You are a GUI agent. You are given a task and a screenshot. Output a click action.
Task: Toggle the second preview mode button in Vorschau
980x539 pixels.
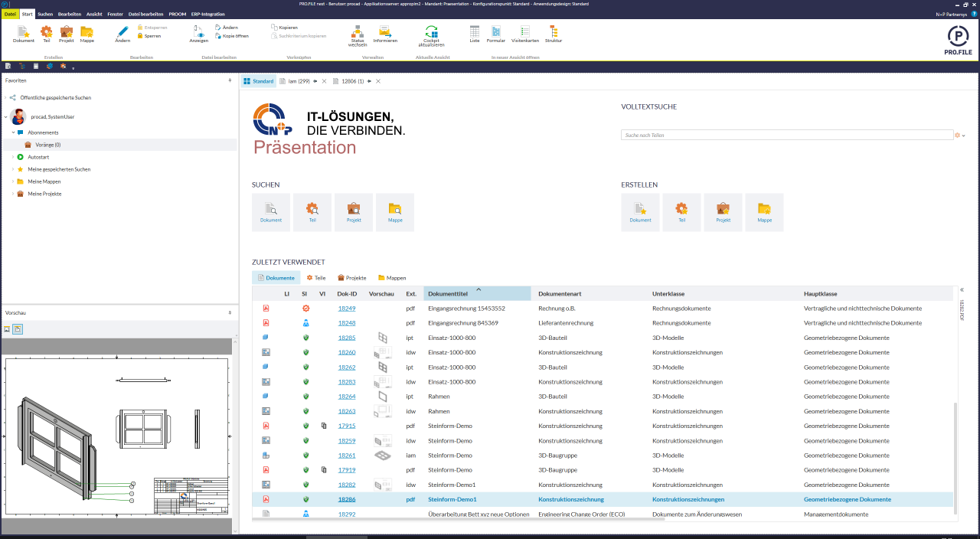click(x=17, y=328)
